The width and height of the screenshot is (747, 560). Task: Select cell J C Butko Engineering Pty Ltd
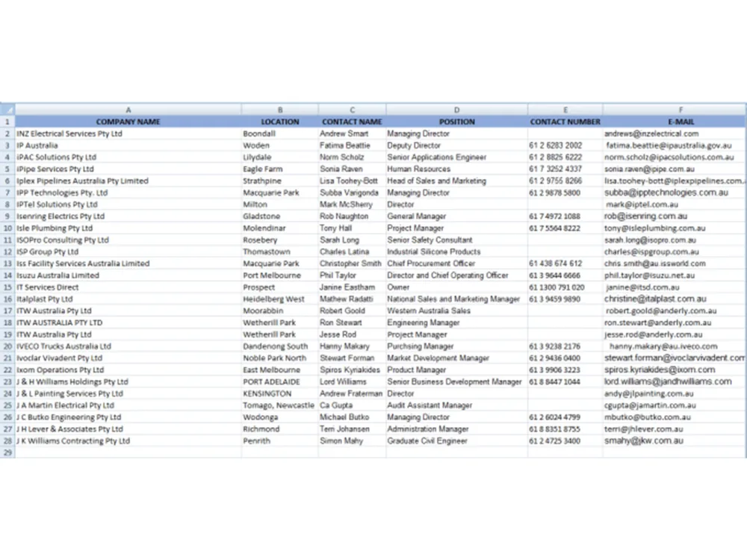tap(128, 417)
